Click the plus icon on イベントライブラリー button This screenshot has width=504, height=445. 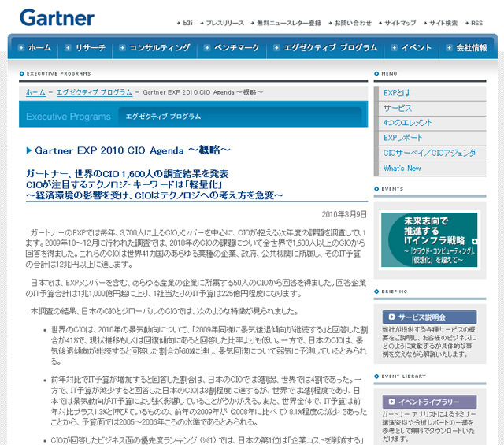click(x=391, y=402)
